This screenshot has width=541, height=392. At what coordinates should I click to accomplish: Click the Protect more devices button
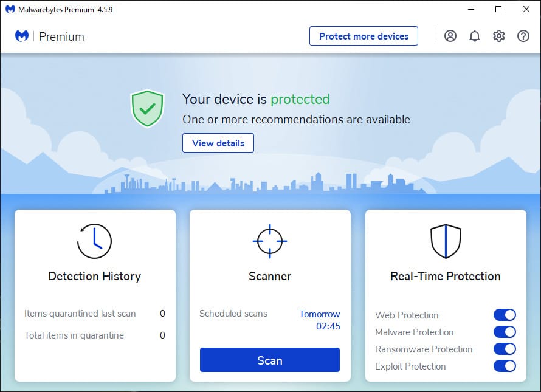coord(364,36)
